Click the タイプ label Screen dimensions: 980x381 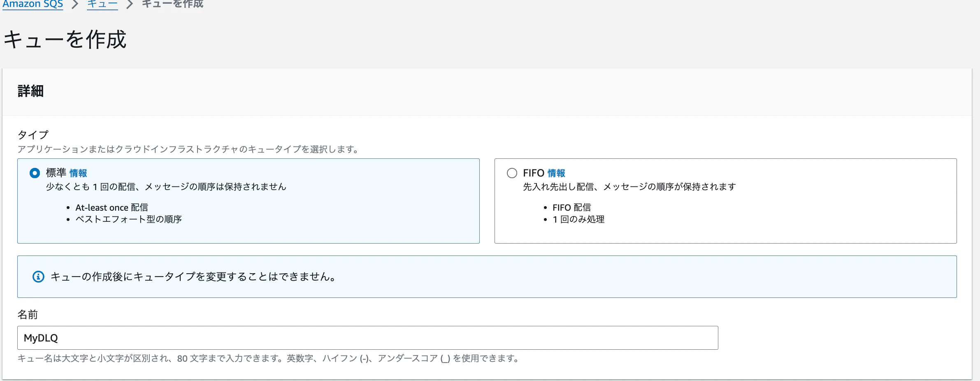(x=33, y=135)
